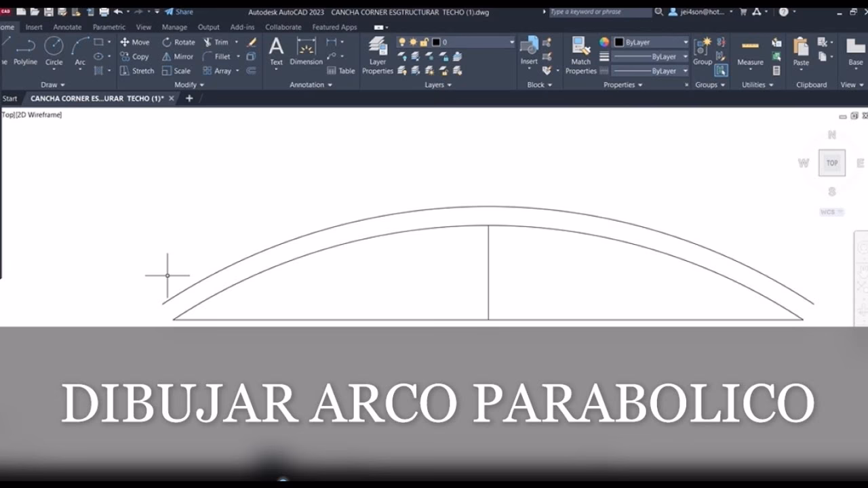This screenshot has height=488, width=868.
Task: Click the Share button
Action: (180, 12)
